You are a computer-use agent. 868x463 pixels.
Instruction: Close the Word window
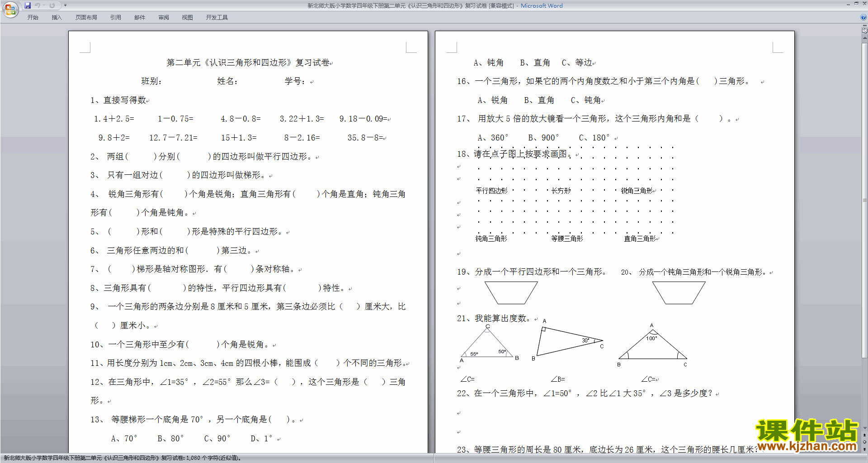[x=864, y=4]
